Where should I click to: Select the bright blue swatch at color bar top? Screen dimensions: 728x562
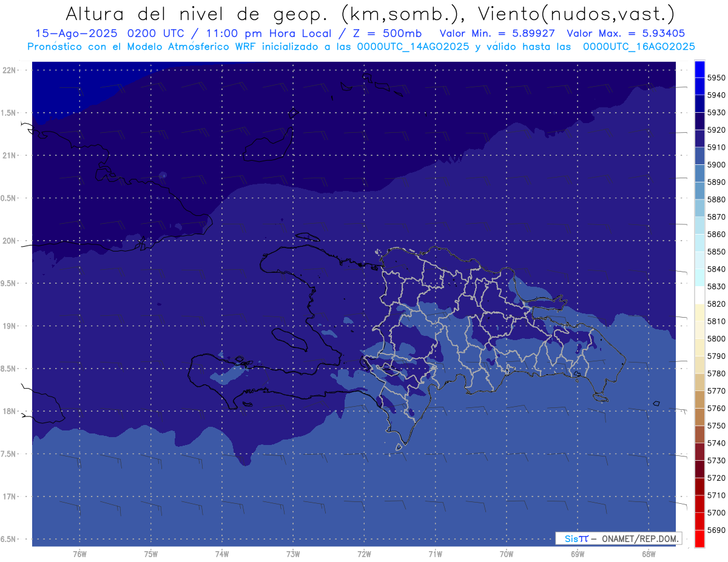tap(699, 69)
